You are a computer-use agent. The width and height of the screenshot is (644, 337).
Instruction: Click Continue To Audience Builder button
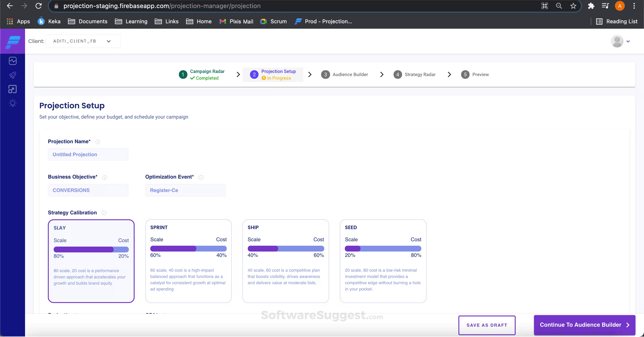tap(585, 325)
